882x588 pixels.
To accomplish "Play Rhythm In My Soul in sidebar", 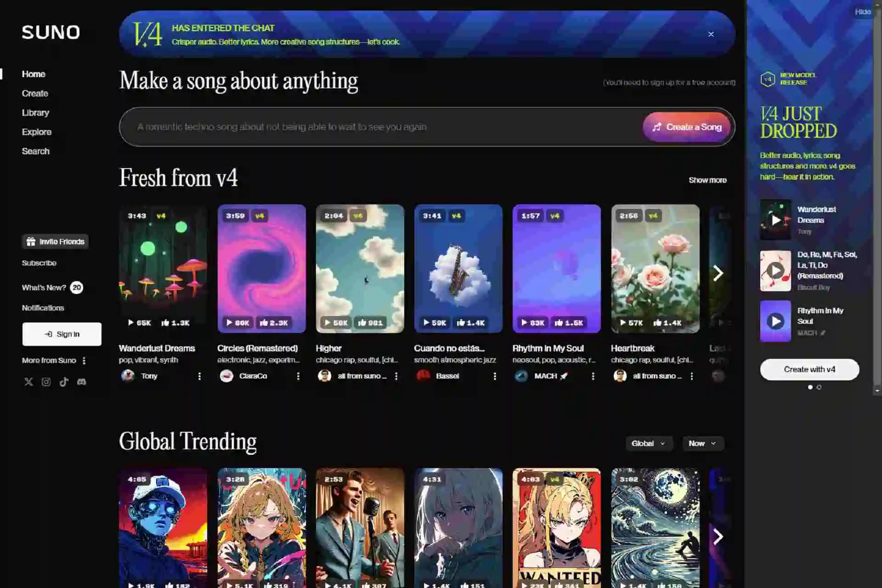I will click(x=775, y=321).
